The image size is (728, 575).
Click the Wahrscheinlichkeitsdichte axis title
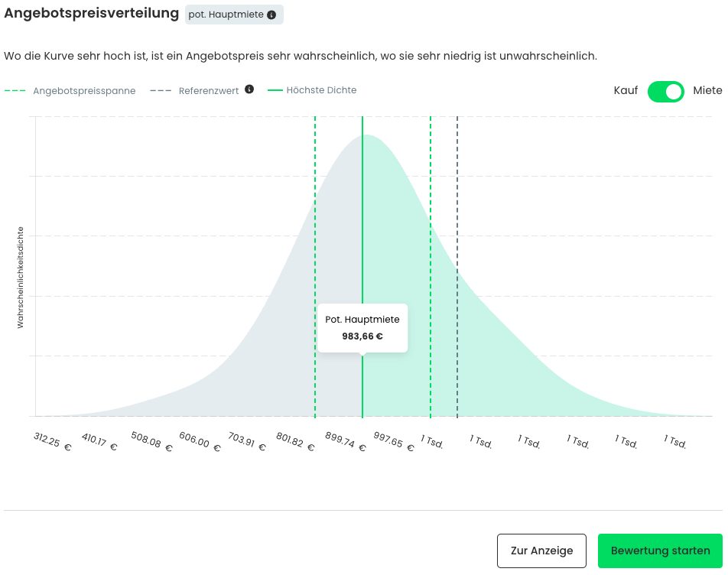coord(21,278)
